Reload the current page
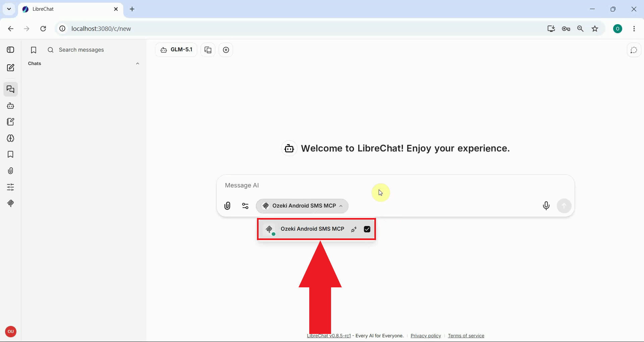The width and height of the screenshot is (644, 342). coord(43,29)
